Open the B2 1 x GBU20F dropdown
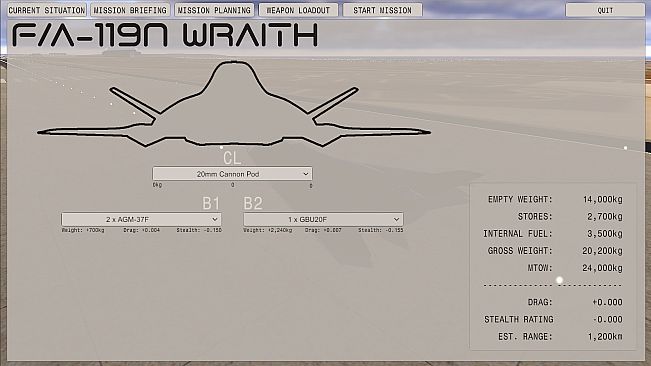The width and height of the screenshot is (651, 366). (x=323, y=219)
